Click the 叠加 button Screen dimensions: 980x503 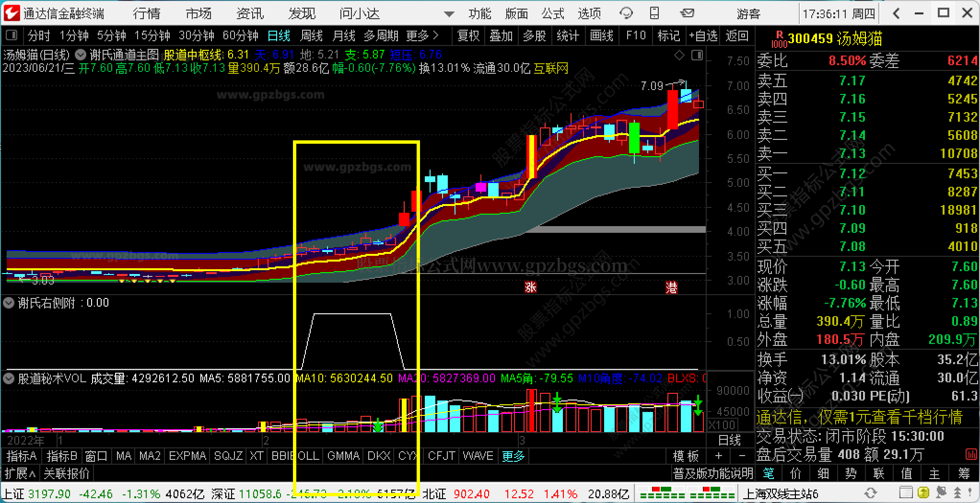[501, 35]
